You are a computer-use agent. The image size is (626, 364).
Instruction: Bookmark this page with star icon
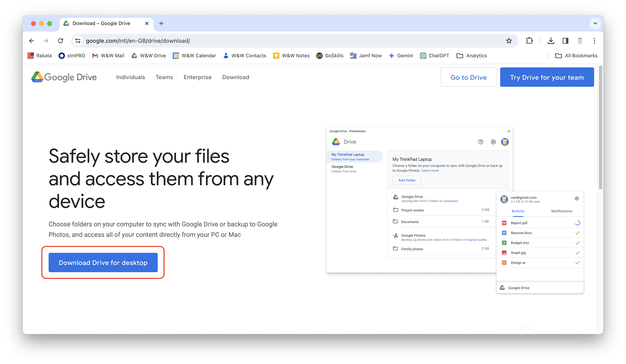(509, 41)
